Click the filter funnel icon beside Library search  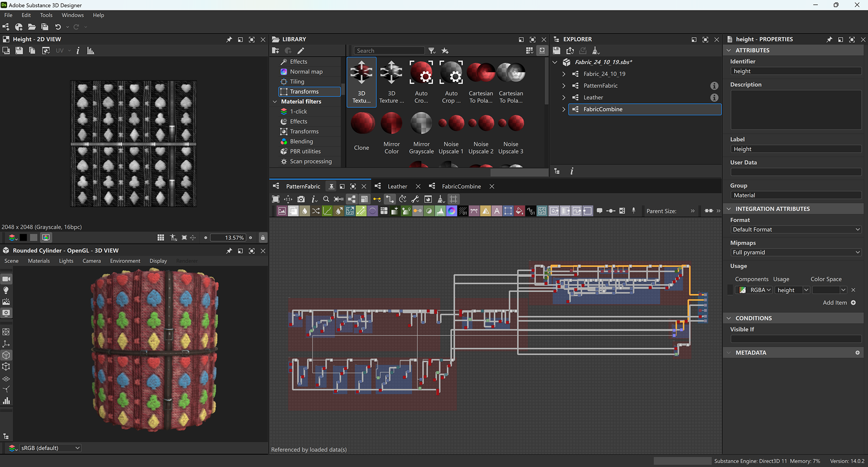coord(432,51)
